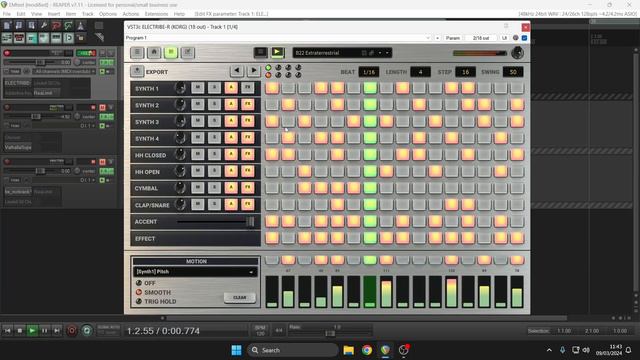The image size is (640, 360).
Task: Click the undo icon in REAPER toolbar
Action: (x=56, y=26)
